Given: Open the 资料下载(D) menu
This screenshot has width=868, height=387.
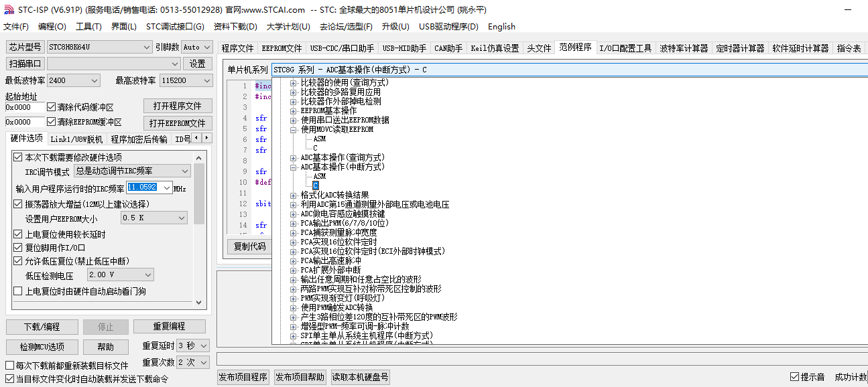Looking at the screenshot, I should click(x=235, y=27).
